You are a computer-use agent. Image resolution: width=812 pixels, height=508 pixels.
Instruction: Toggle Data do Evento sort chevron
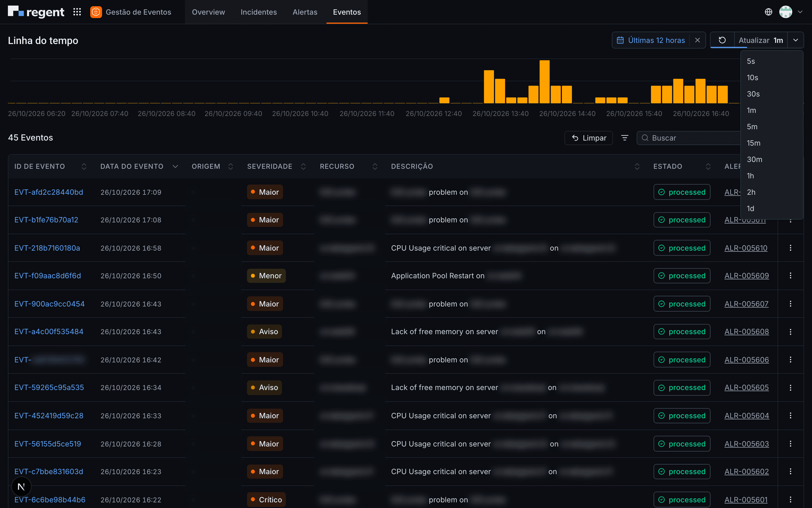coord(175,167)
